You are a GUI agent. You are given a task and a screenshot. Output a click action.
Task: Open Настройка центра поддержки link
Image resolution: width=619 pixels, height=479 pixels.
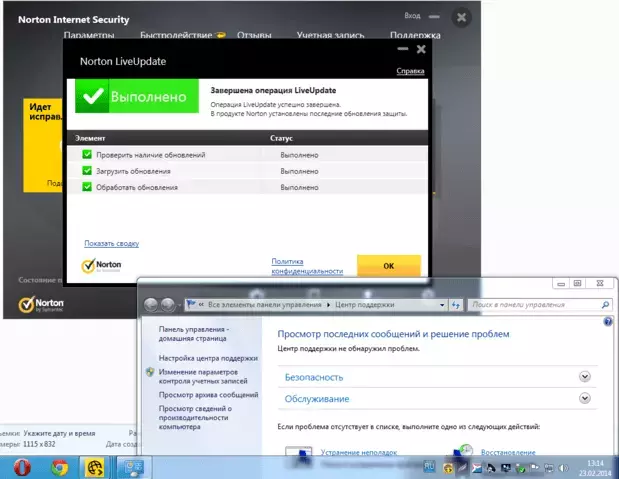point(208,358)
